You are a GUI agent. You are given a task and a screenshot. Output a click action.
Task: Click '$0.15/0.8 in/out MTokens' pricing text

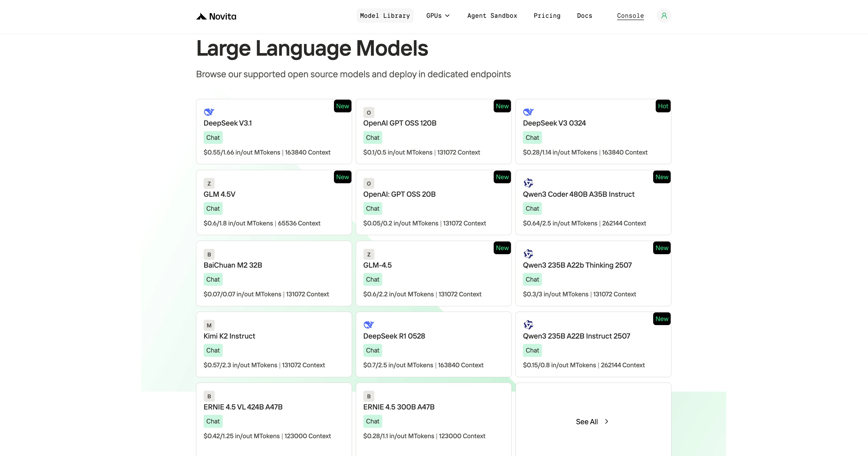[x=559, y=365]
